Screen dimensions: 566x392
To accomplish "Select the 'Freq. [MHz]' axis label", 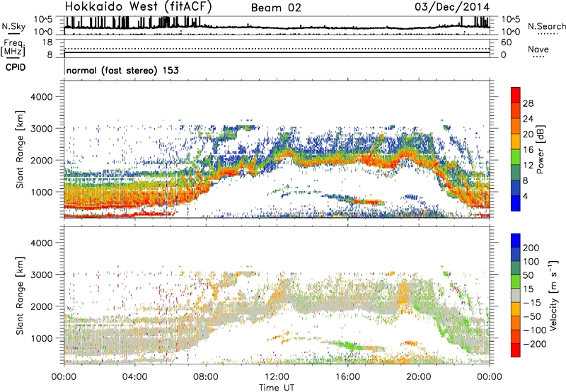I will (13, 48).
